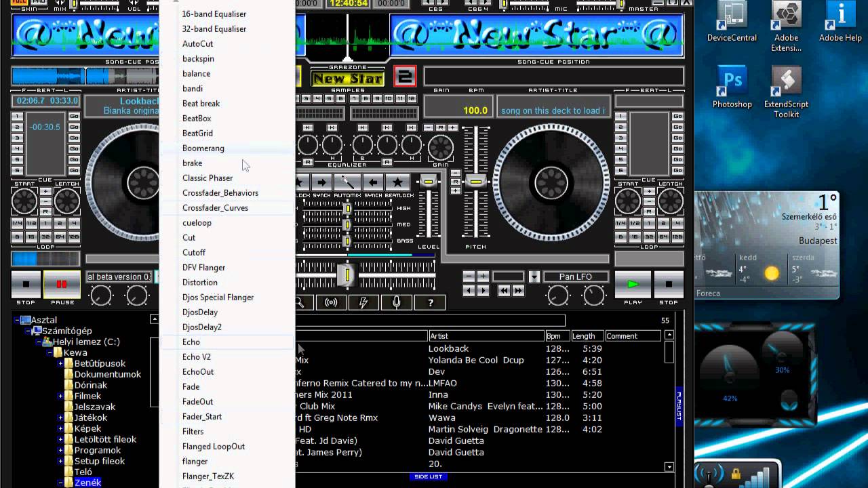The image size is (868, 488).
Task: Click the playlist scrollbar down arrow
Action: (x=669, y=467)
